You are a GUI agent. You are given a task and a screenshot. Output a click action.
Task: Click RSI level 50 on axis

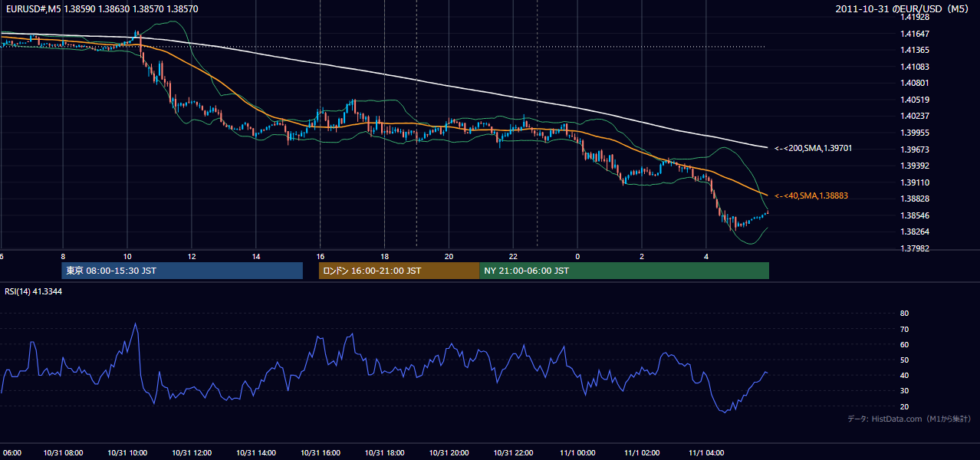904,360
